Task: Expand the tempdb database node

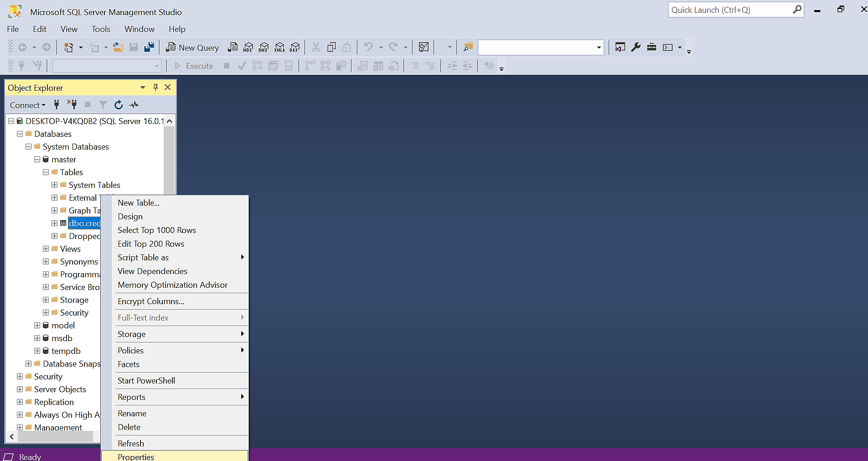Action: (37, 351)
